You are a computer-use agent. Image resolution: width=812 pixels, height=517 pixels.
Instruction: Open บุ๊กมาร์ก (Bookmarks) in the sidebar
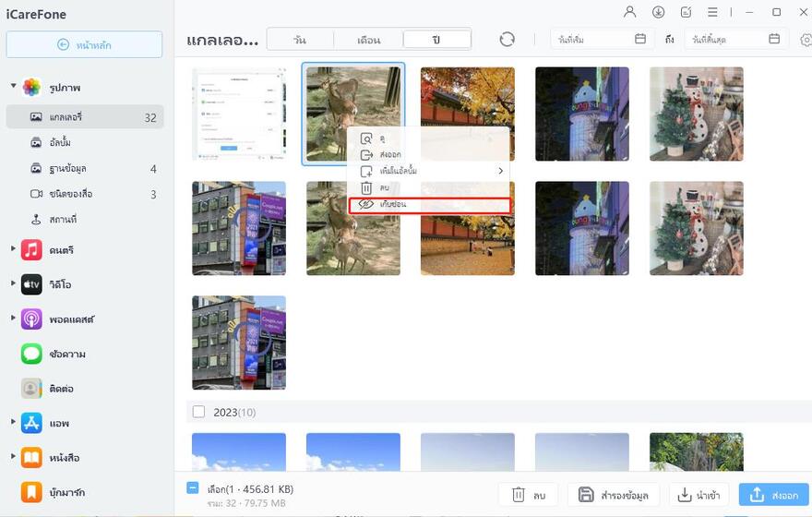(x=53, y=492)
